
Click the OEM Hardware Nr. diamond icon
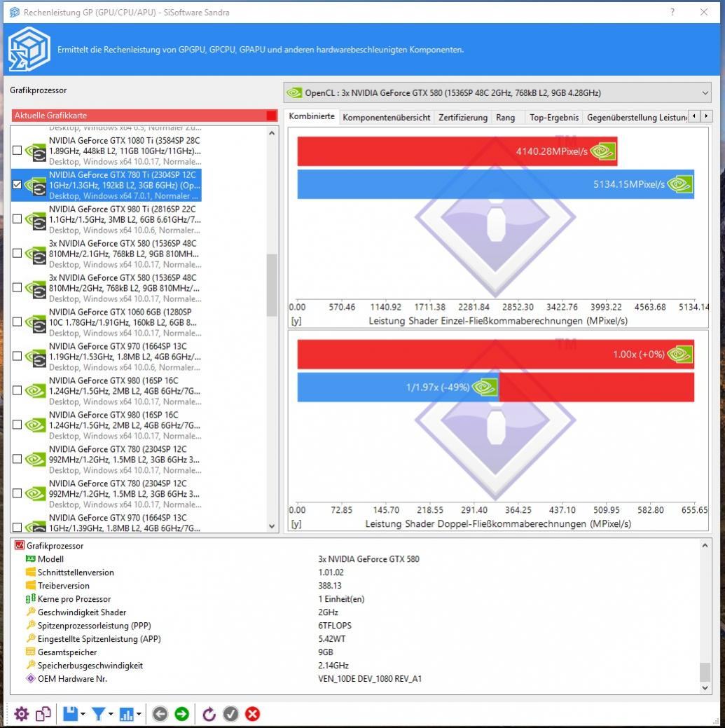point(31,678)
